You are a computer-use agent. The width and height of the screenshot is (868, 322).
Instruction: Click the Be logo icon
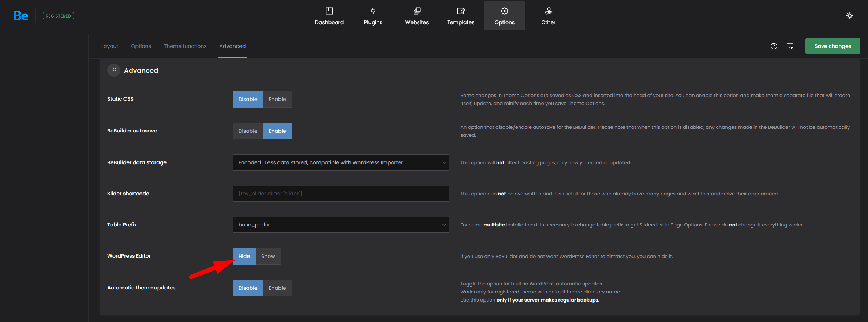tap(20, 16)
